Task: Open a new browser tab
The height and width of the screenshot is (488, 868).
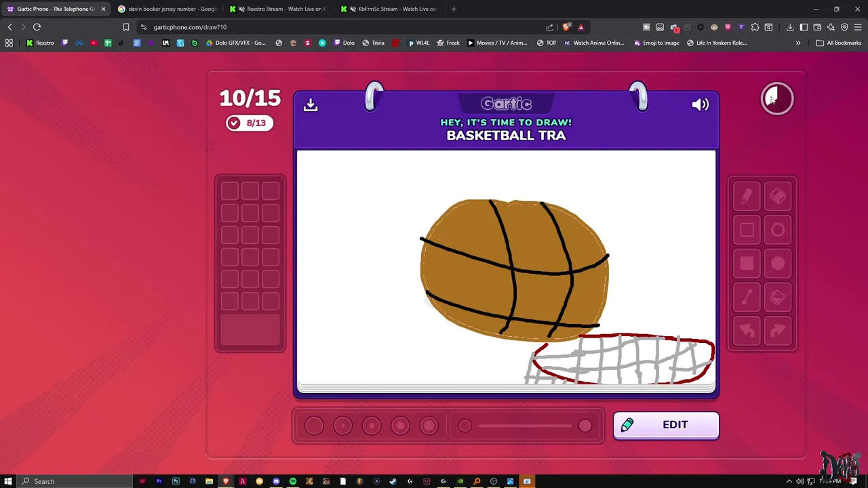Action: coord(454,9)
